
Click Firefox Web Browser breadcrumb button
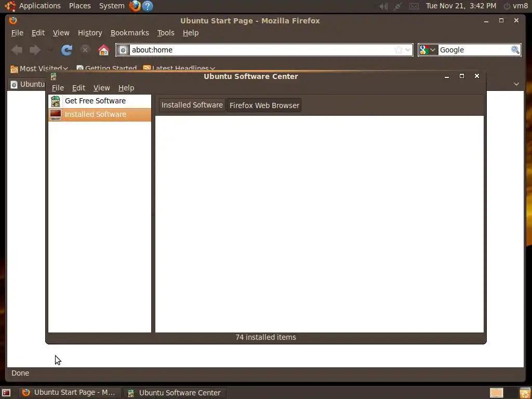pos(264,105)
